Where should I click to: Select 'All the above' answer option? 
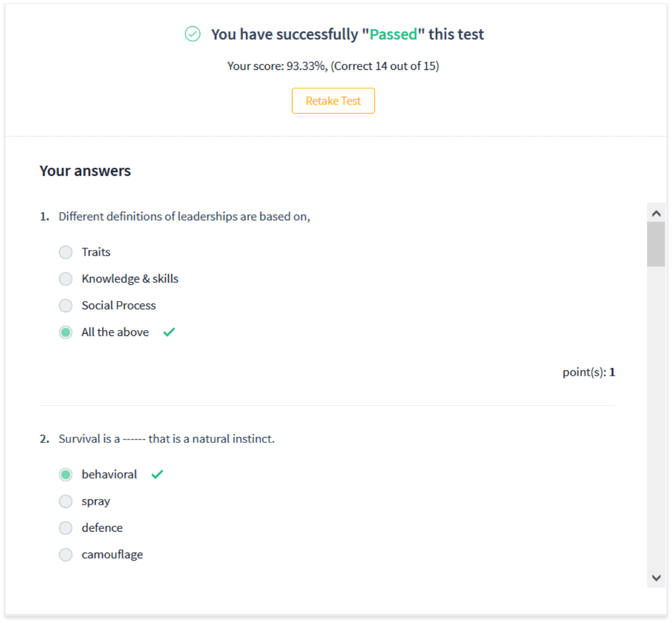66,332
